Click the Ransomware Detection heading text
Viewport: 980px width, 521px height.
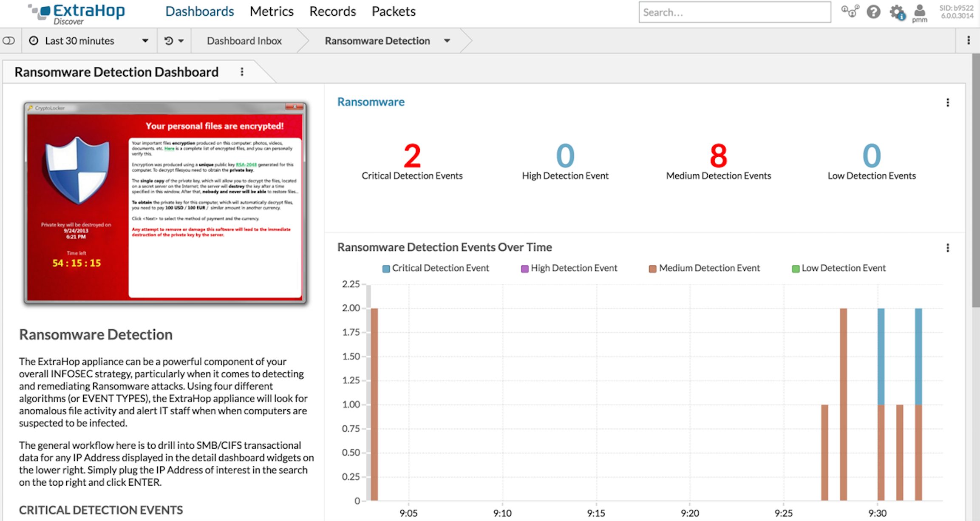pos(96,334)
